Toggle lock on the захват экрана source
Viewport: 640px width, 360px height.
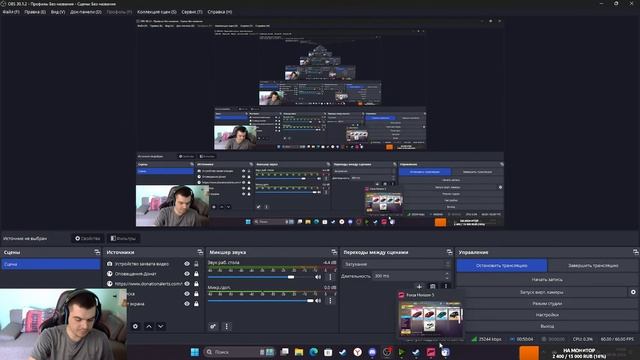196,304
